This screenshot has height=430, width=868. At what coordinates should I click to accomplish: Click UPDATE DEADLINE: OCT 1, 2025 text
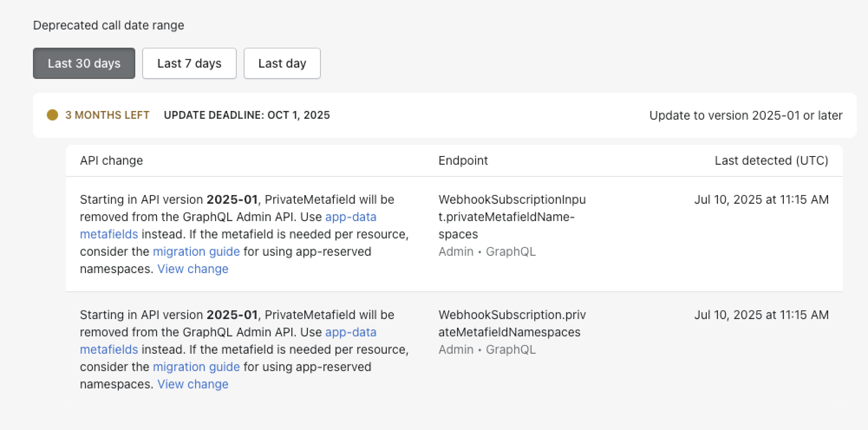pyautogui.click(x=247, y=115)
